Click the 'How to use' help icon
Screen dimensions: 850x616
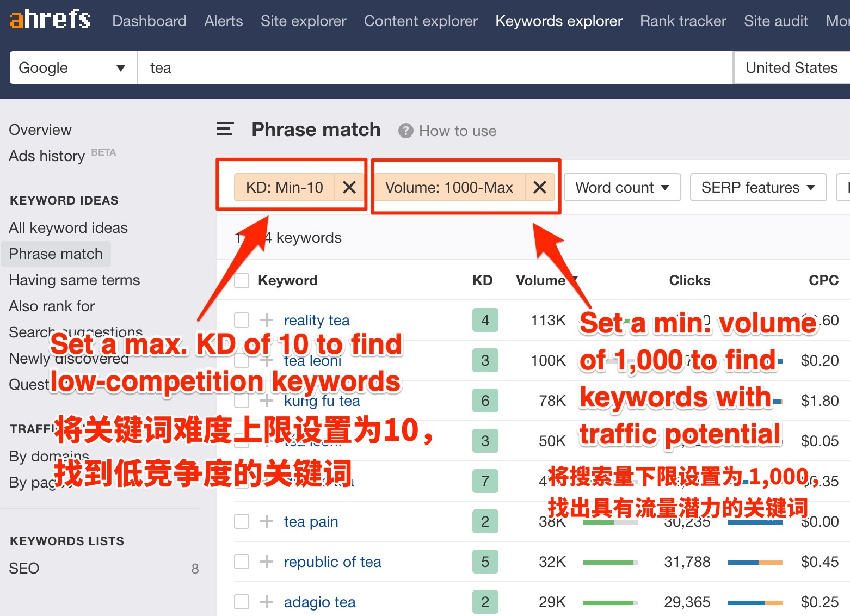(405, 131)
